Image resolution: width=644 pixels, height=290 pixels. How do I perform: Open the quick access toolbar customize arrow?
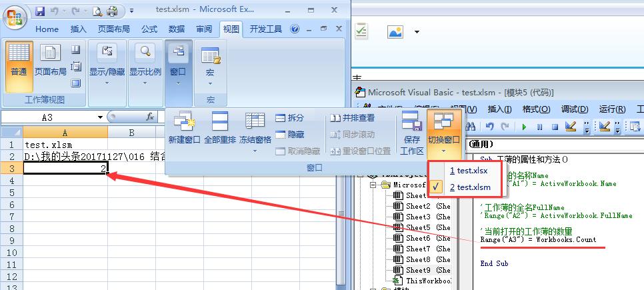pos(131,11)
